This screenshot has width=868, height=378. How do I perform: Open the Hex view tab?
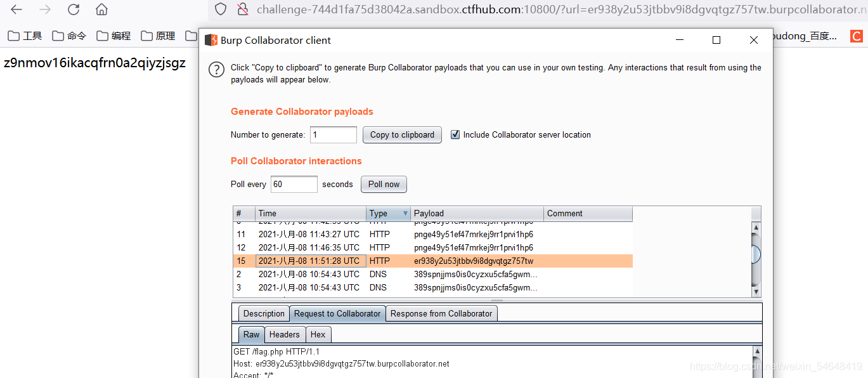tap(318, 334)
